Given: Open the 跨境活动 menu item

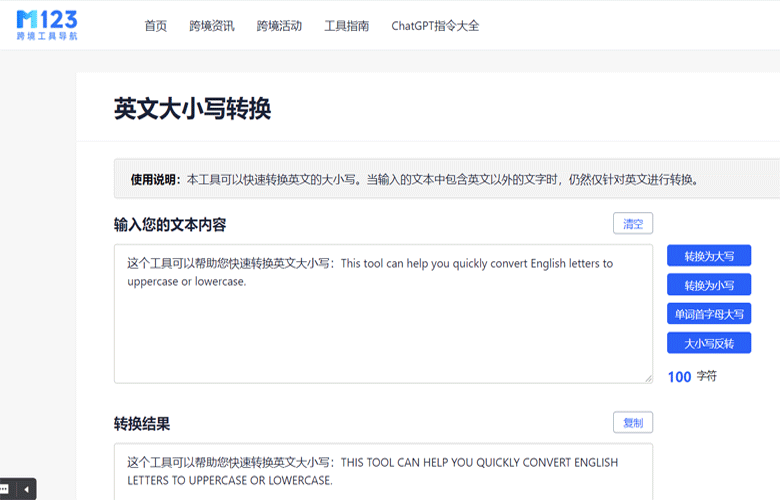Looking at the screenshot, I should (x=279, y=26).
